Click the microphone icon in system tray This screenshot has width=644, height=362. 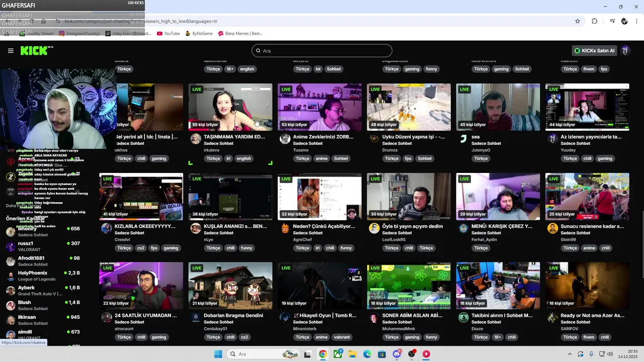pos(591,354)
